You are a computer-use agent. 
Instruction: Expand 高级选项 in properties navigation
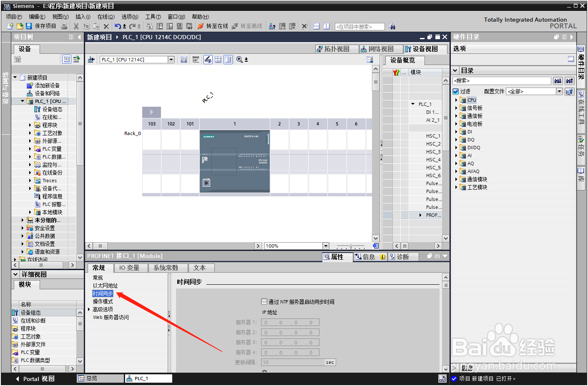(89, 309)
